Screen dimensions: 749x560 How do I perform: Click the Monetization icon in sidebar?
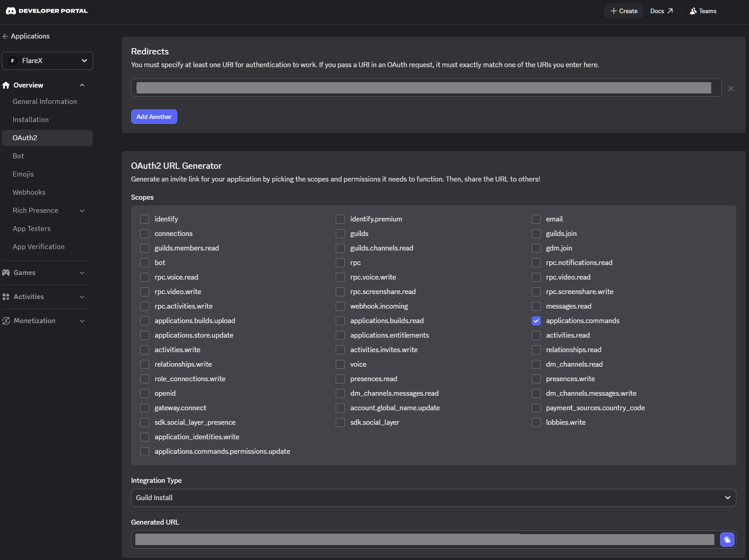click(x=6, y=321)
